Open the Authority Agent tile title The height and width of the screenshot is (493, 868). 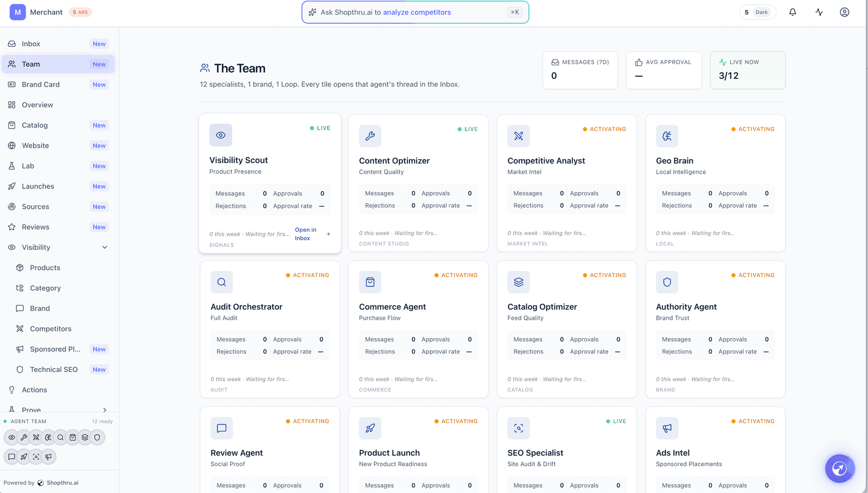(686, 307)
